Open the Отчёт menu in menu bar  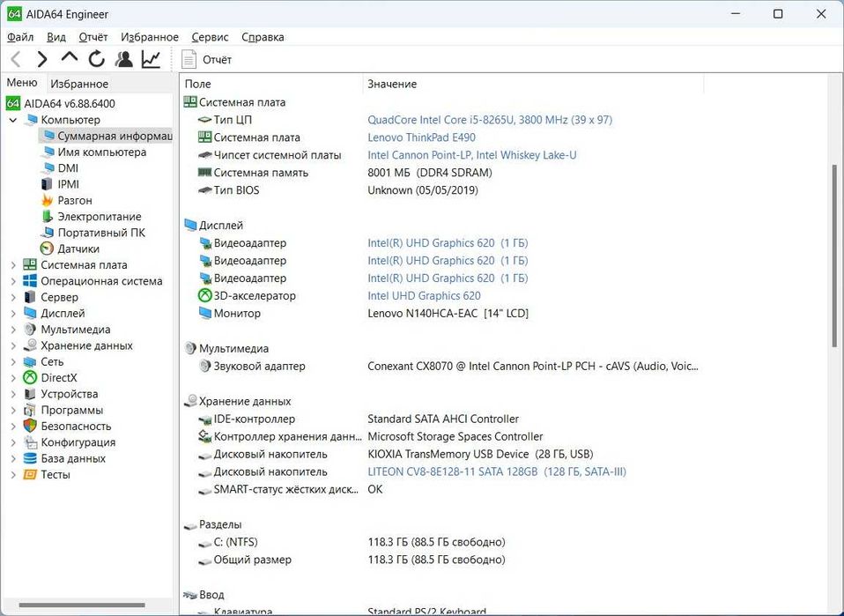pos(93,37)
